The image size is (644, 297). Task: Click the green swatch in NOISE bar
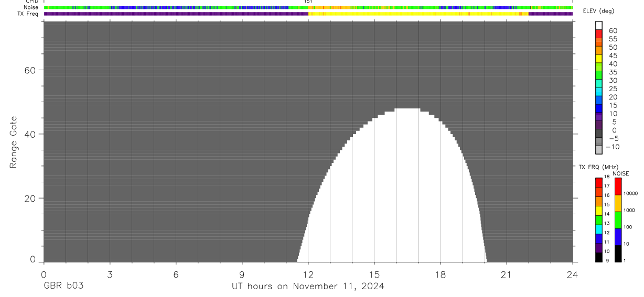coord(618,220)
